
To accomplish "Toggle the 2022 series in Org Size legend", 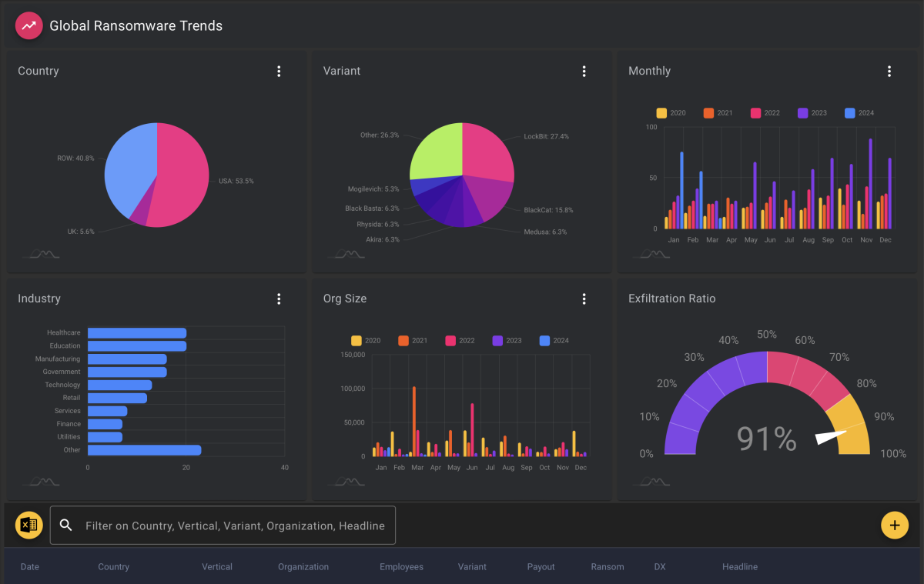I will pos(460,341).
